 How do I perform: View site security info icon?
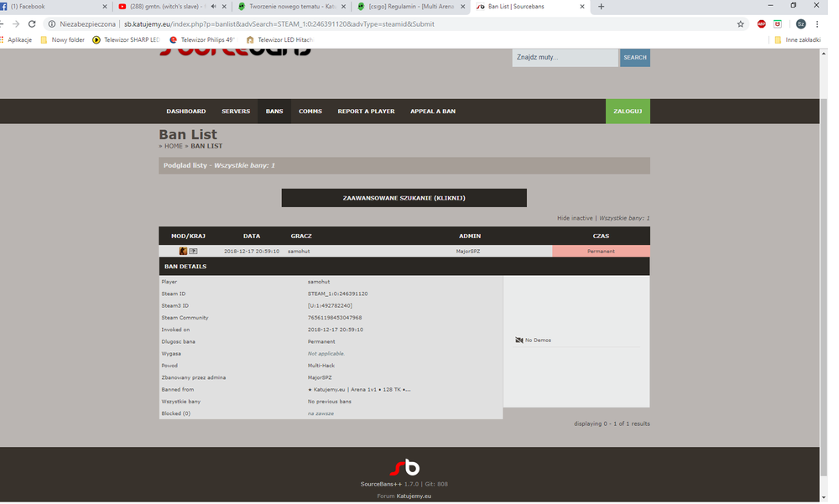pos(52,24)
